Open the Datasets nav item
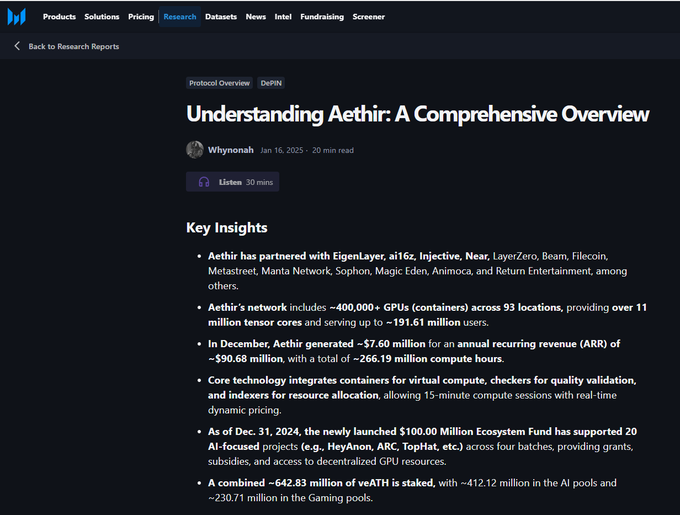 221,17
